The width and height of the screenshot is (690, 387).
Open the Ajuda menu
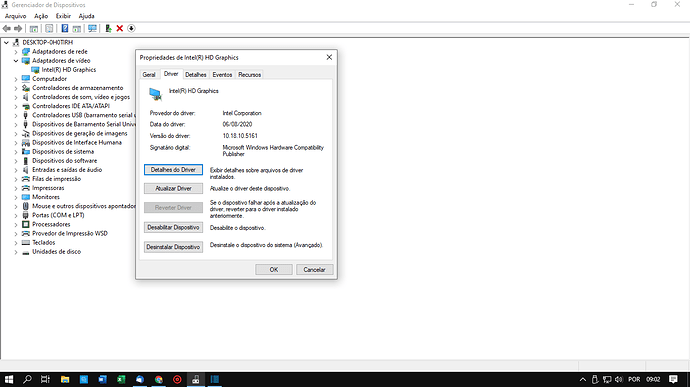86,16
